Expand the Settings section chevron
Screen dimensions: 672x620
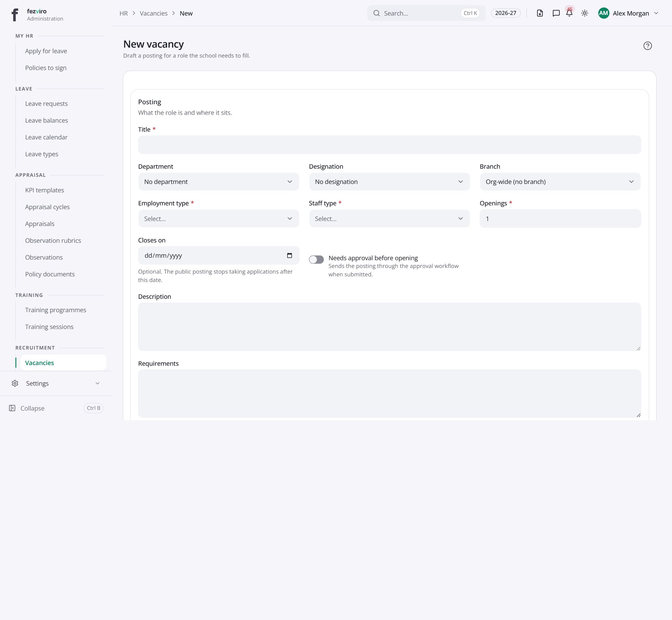pos(98,383)
